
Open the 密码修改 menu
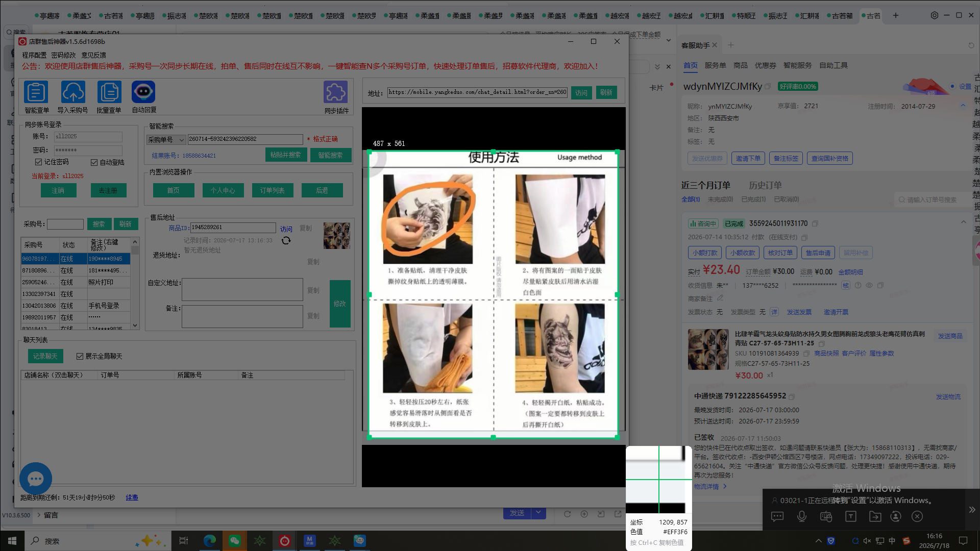(63, 55)
